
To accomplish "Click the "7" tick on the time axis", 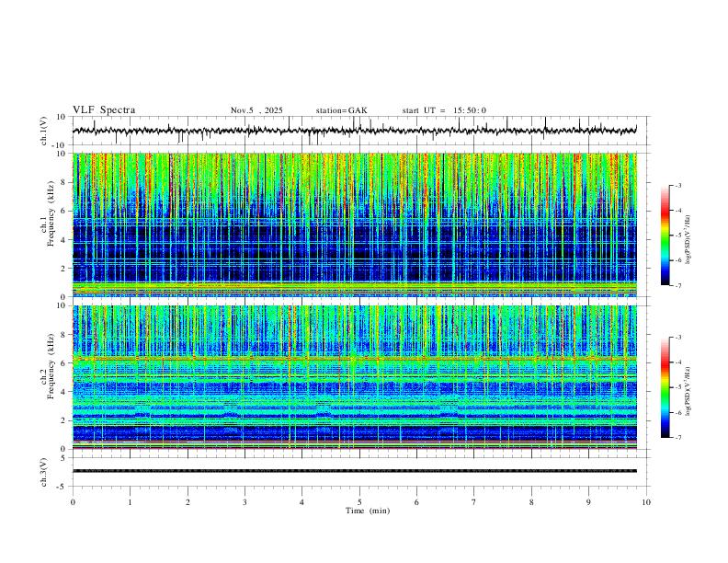I will point(474,502).
